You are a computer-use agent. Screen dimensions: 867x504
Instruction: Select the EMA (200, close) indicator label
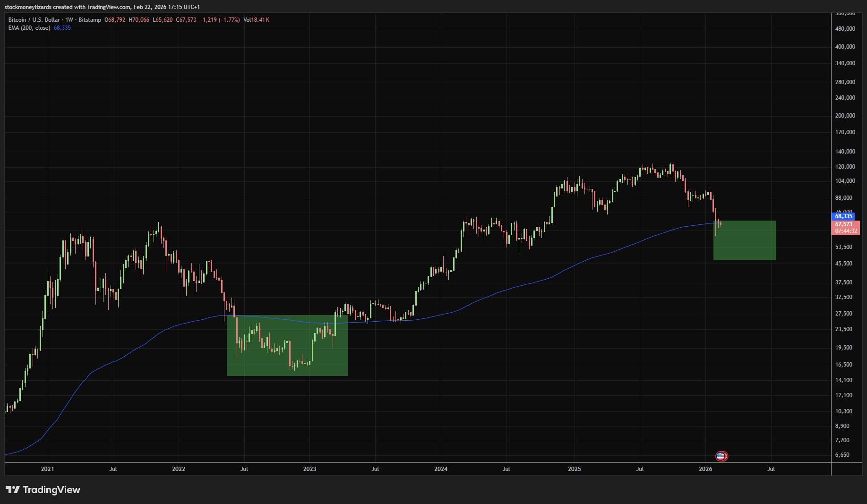29,28
